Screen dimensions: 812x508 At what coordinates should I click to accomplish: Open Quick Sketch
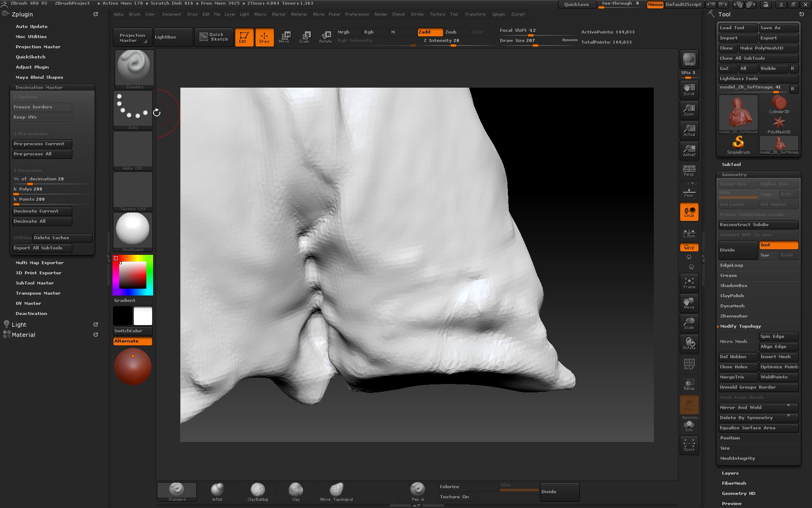pos(214,37)
